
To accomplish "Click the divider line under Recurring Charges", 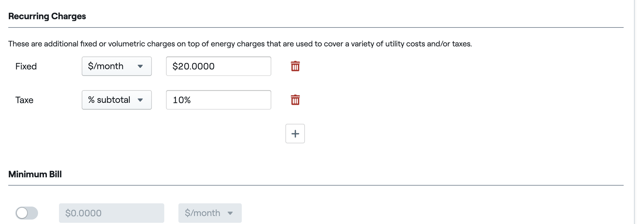I will 316,27.
